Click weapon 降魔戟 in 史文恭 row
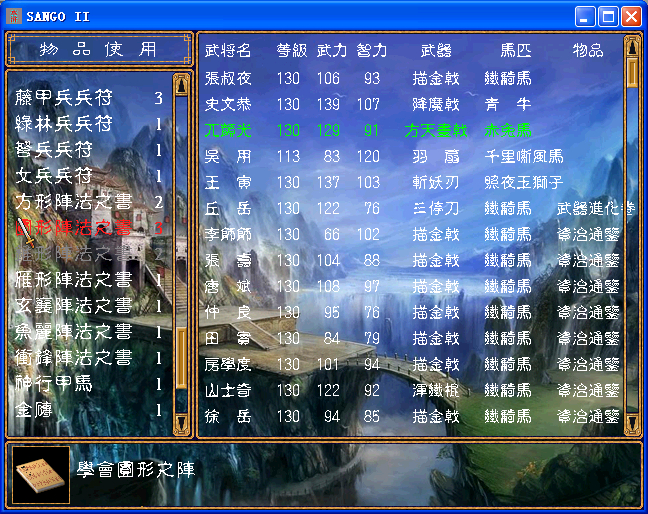Image resolution: width=648 pixels, height=514 pixels. point(436,104)
